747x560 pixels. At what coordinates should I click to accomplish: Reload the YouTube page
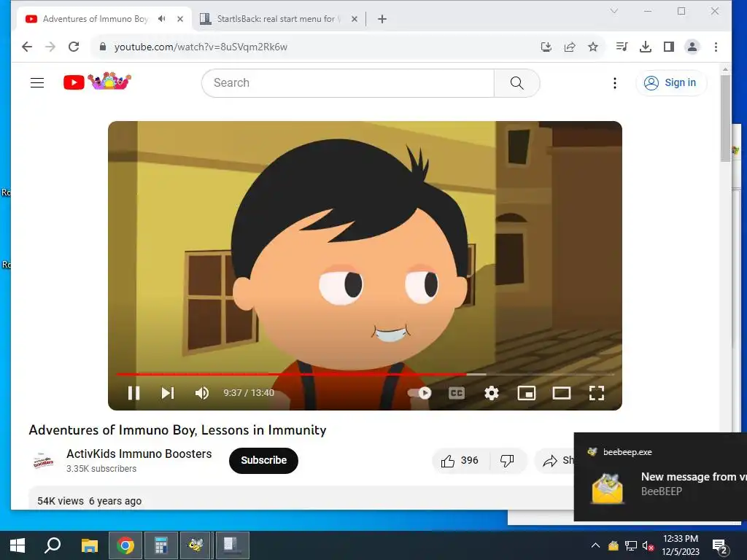pyautogui.click(x=74, y=47)
